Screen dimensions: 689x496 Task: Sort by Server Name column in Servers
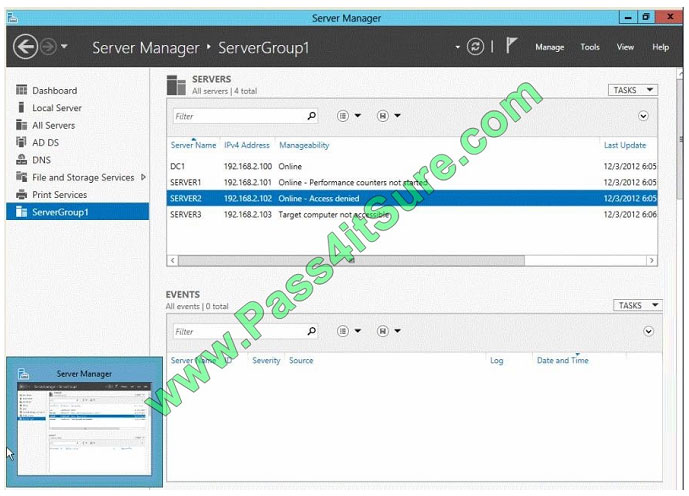(x=193, y=145)
